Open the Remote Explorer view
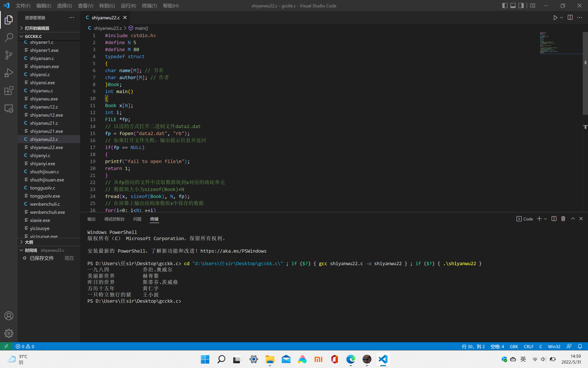588x368 pixels. pos(9,109)
